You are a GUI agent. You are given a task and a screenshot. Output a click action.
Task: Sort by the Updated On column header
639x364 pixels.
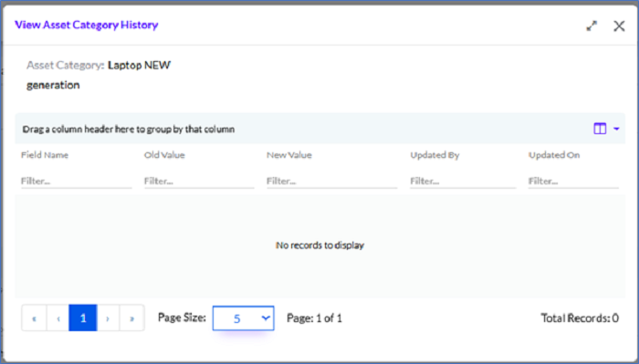554,155
